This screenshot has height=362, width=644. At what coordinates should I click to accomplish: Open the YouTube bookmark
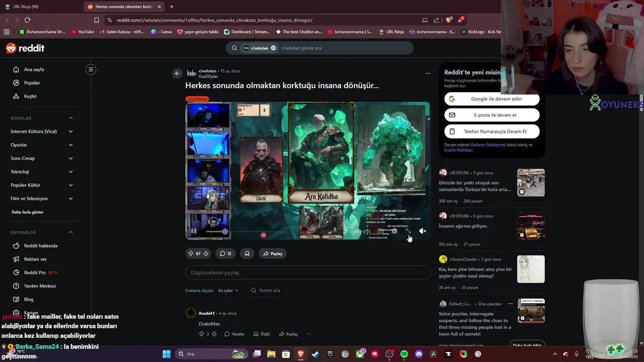(83, 32)
